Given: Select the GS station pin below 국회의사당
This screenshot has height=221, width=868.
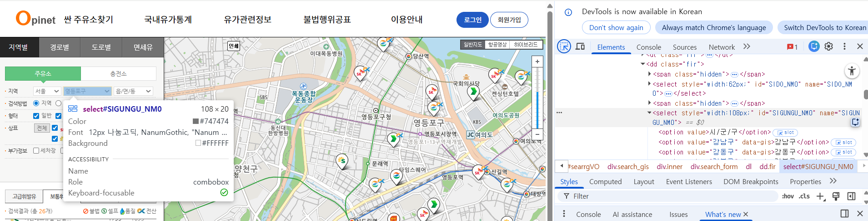Looking at the screenshot, I should tap(473, 93).
